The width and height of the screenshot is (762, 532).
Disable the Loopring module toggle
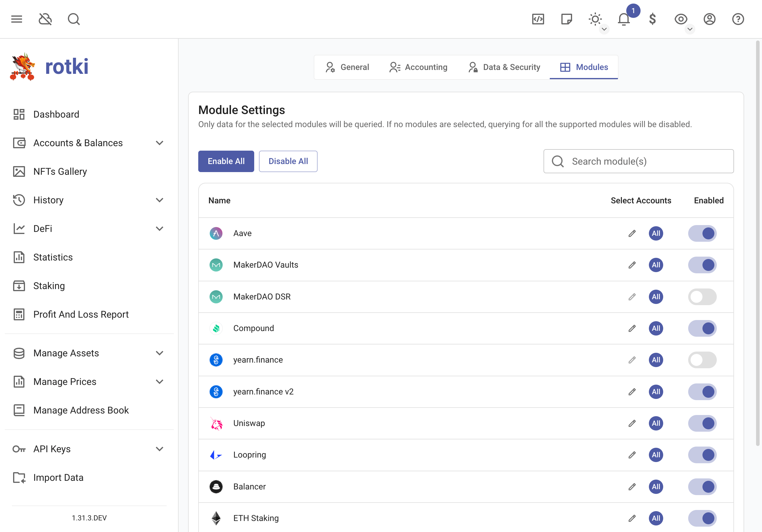tap(702, 455)
